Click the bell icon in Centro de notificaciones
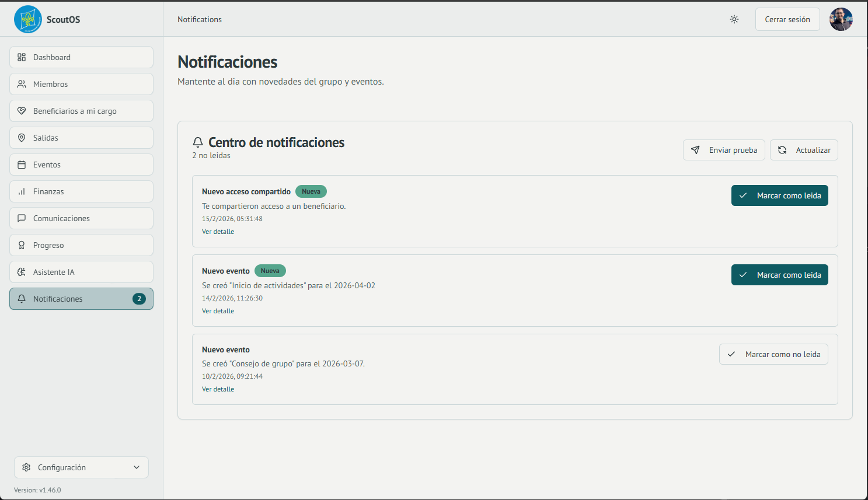This screenshot has height=500, width=868. [x=197, y=142]
